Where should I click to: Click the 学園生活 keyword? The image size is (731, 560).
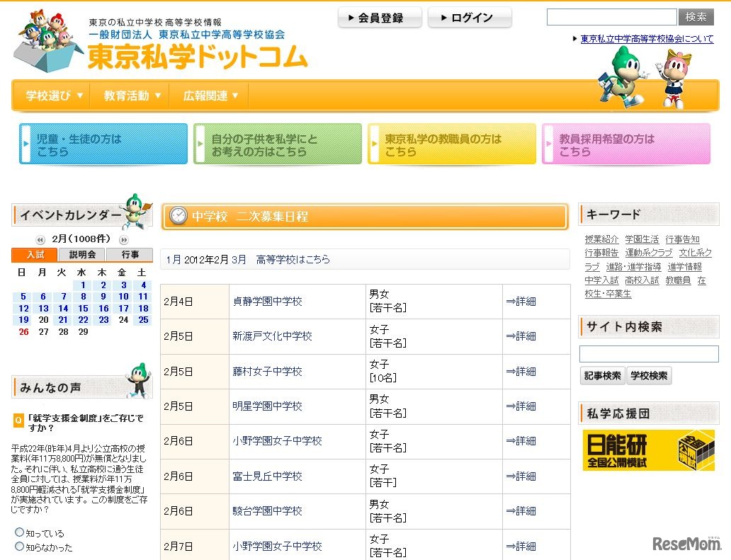pos(642,239)
